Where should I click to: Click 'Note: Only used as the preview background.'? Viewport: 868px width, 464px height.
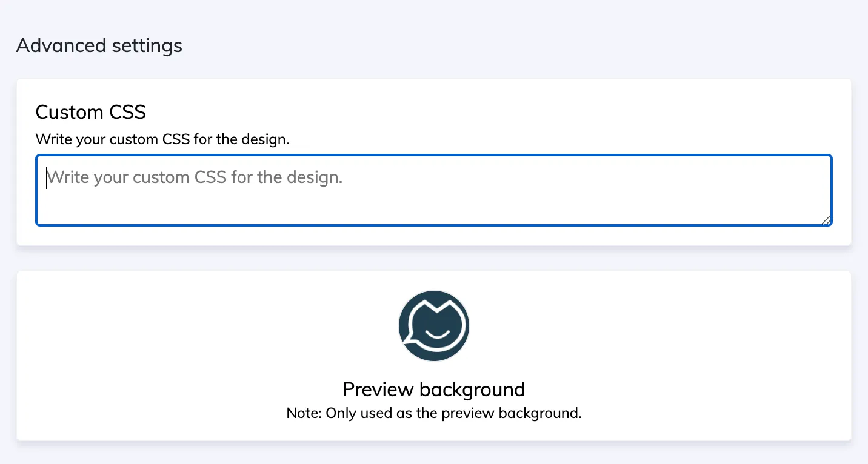(434, 414)
